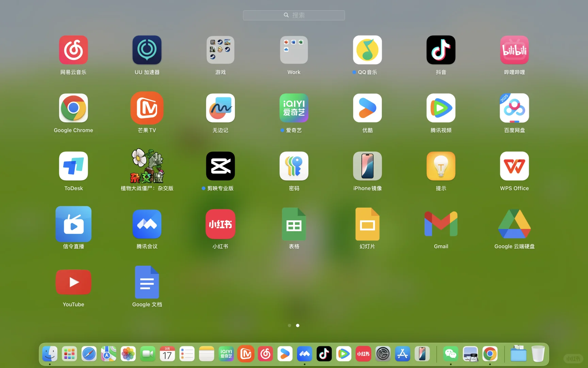
Task: Launch QQ音乐 app
Action: pyautogui.click(x=367, y=50)
